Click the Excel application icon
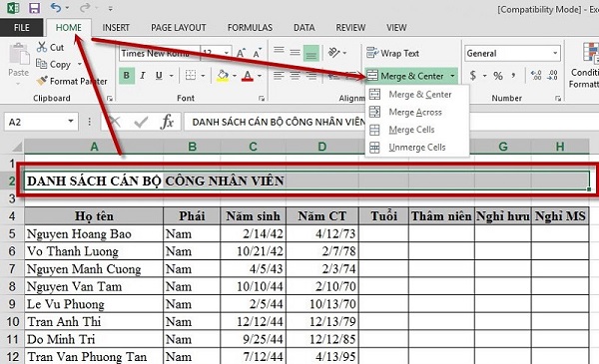This screenshot has width=599, height=364. coord(13,8)
